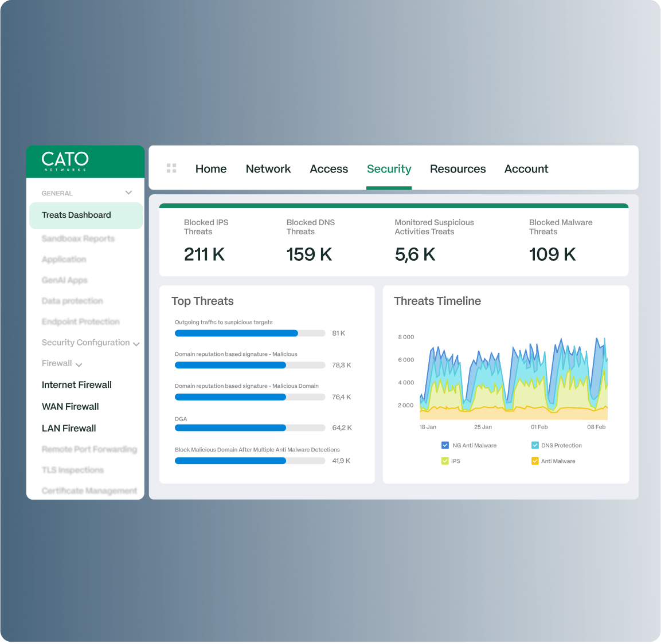Click the 01 Feb timeline label
Viewport: 661px width, 644px height.
539,427
